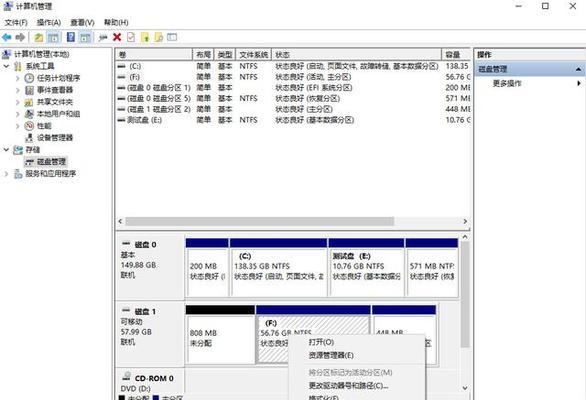Choose 资源管理器(E) from context menu

coord(331,356)
